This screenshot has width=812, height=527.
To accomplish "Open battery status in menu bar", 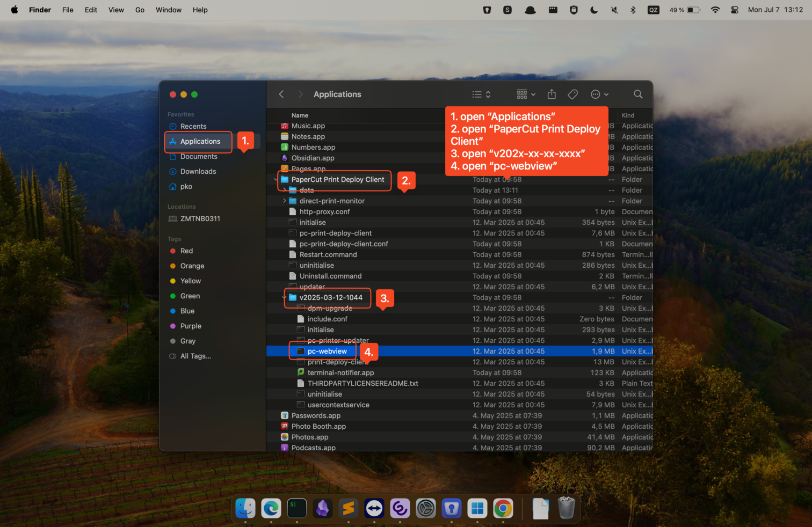I will click(685, 10).
